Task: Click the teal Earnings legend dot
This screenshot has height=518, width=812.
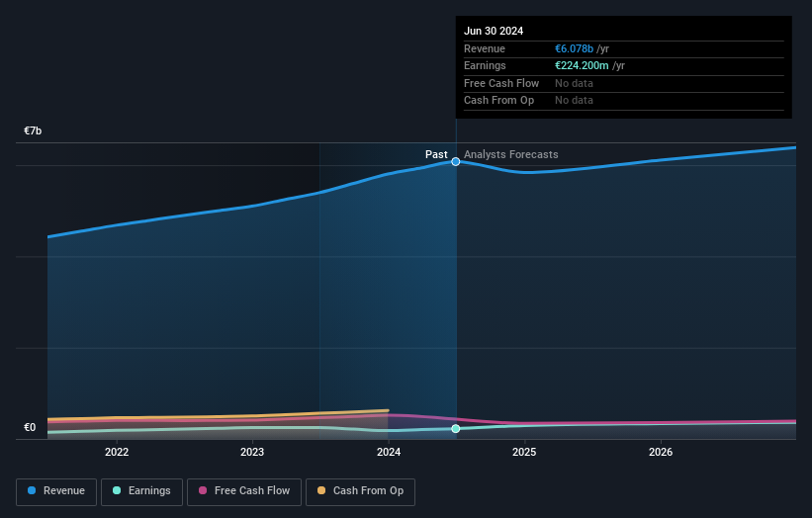Action: [x=117, y=490]
